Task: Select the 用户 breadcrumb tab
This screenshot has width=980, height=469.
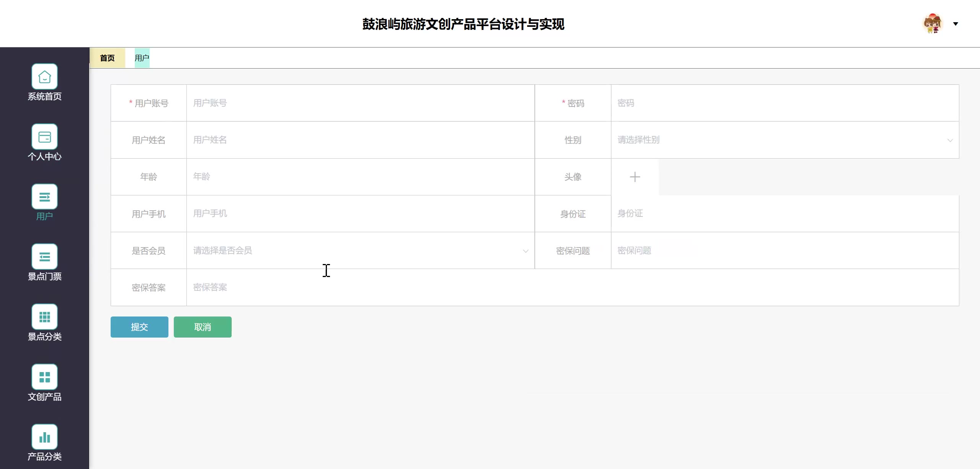Action: click(142, 58)
